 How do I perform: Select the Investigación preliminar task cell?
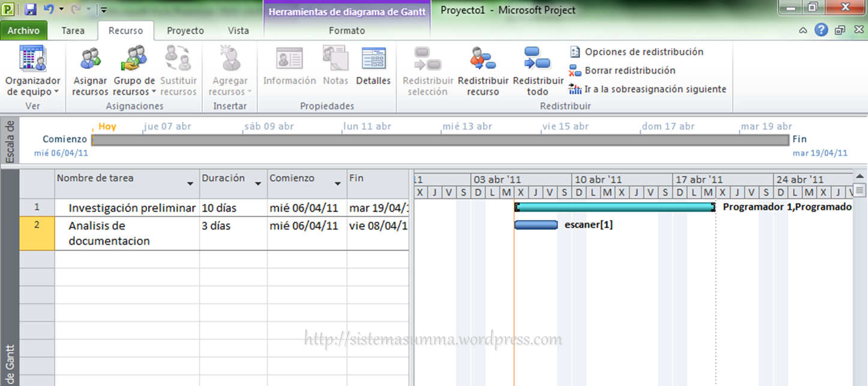131,208
